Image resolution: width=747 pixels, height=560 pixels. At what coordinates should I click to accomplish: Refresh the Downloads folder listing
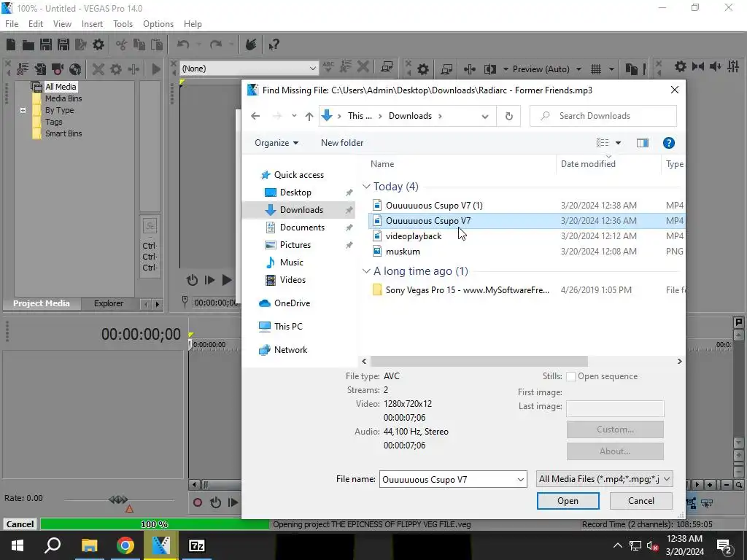pyautogui.click(x=508, y=116)
